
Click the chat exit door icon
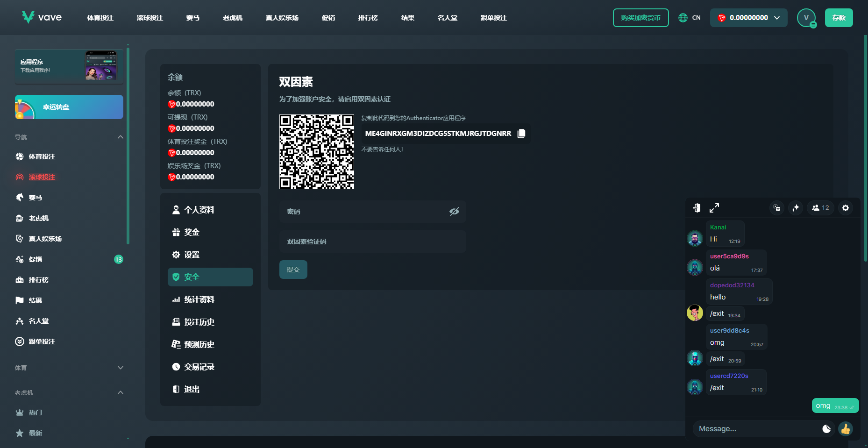697,208
